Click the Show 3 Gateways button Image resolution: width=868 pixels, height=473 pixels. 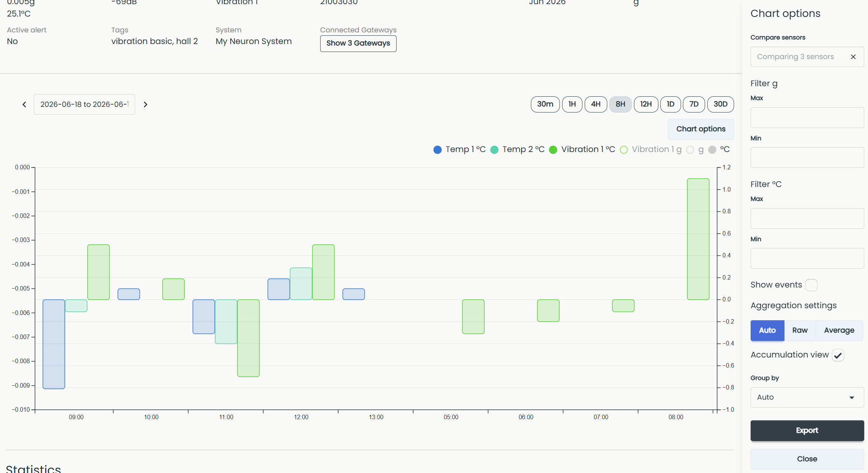[358, 44]
